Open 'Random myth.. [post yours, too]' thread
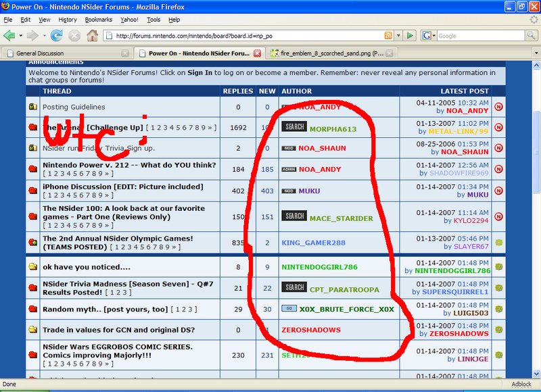This screenshot has height=392, width=541. click(x=105, y=310)
